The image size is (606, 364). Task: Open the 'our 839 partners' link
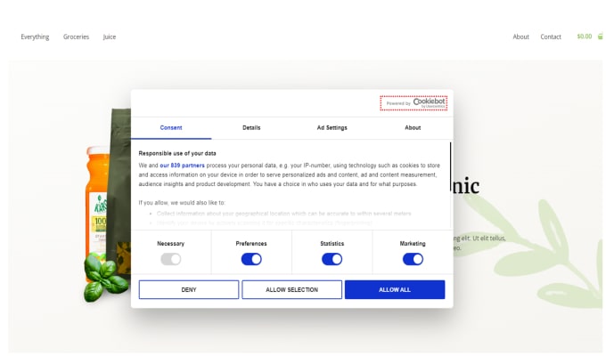[182, 166]
